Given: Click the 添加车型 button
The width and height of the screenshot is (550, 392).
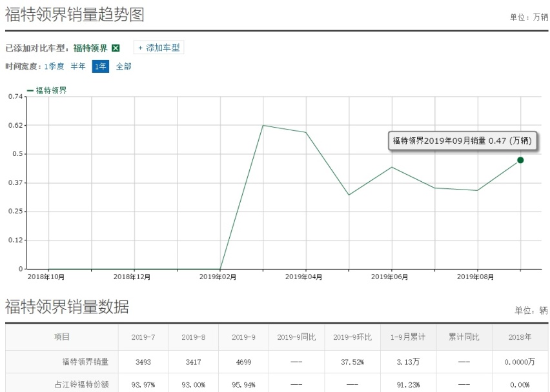Looking at the screenshot, I should click(159, 48).
